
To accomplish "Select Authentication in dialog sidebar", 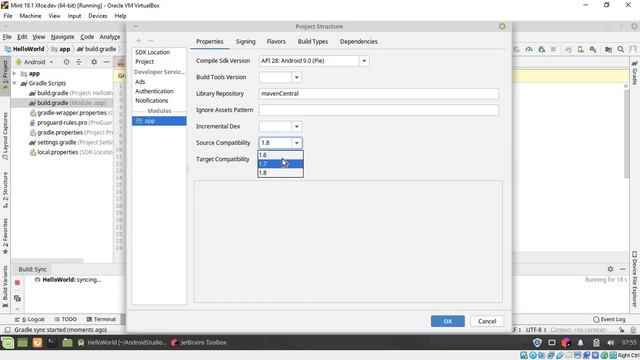I will pos(154,91).
